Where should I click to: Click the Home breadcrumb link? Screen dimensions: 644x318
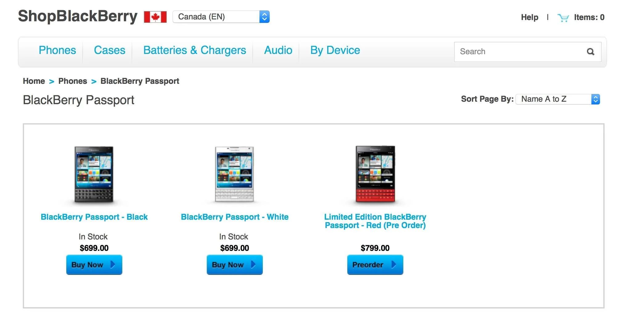[34, 81]
